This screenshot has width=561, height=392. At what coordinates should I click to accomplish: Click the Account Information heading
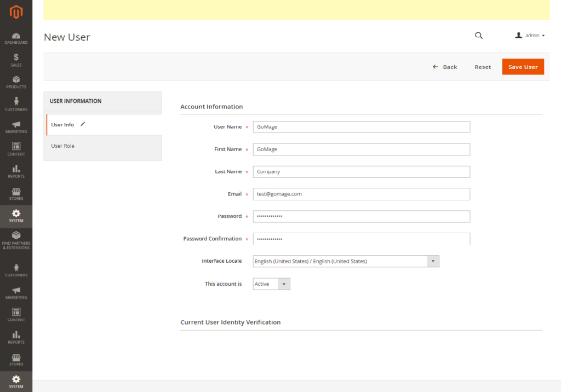[x=211, y=107]
